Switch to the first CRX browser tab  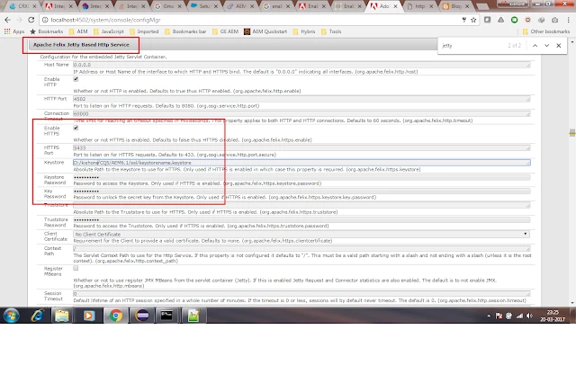[x=22, y=6]
